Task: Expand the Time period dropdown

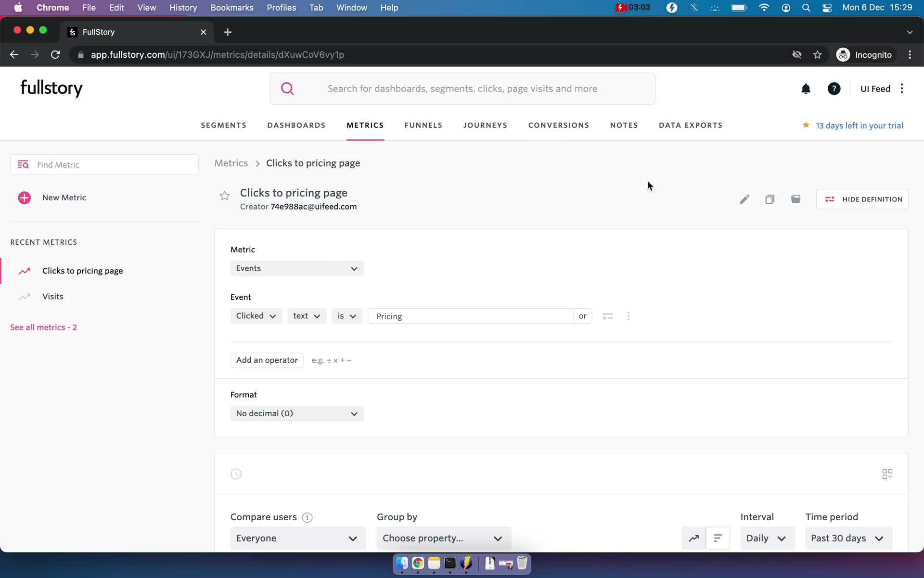Action: 846,538
